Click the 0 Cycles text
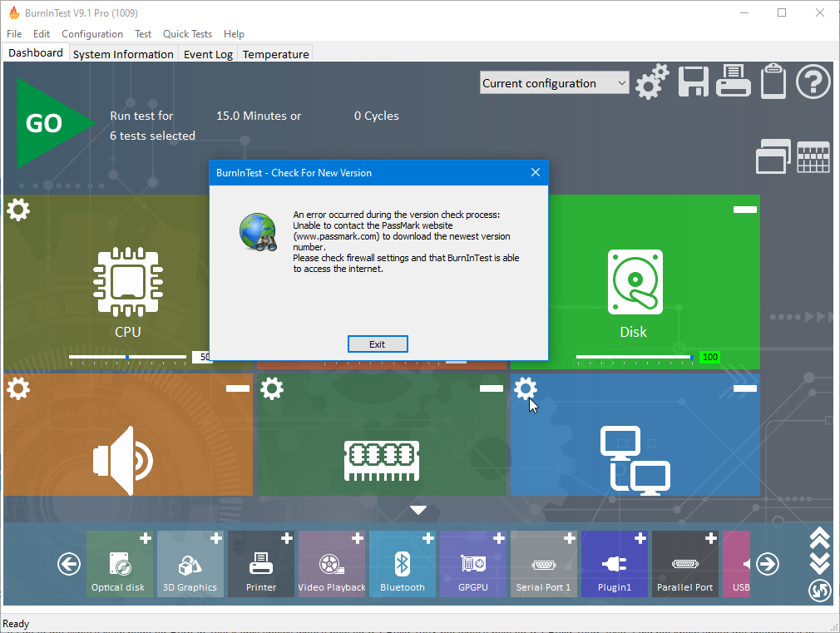Screen dimensions: 840x633 click(377, 116)
